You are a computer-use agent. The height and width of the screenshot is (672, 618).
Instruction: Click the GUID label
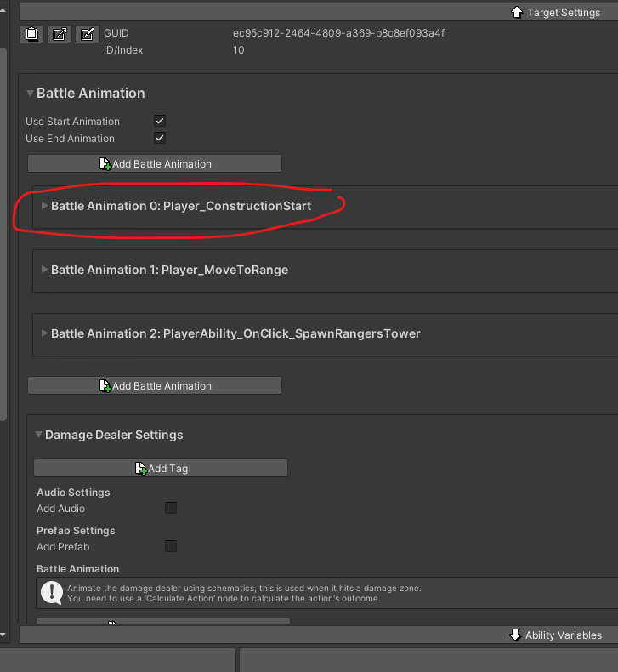pos(116,33)
